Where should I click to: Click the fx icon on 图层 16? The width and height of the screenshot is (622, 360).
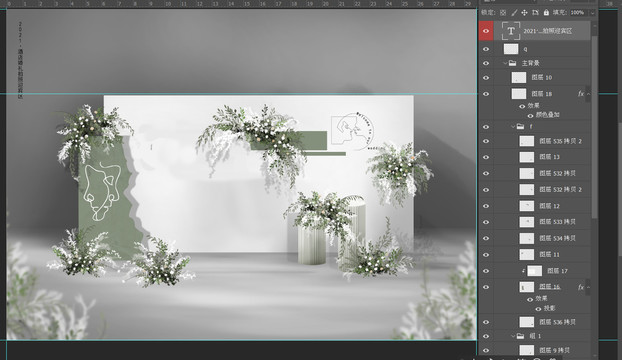coord(581,287)
